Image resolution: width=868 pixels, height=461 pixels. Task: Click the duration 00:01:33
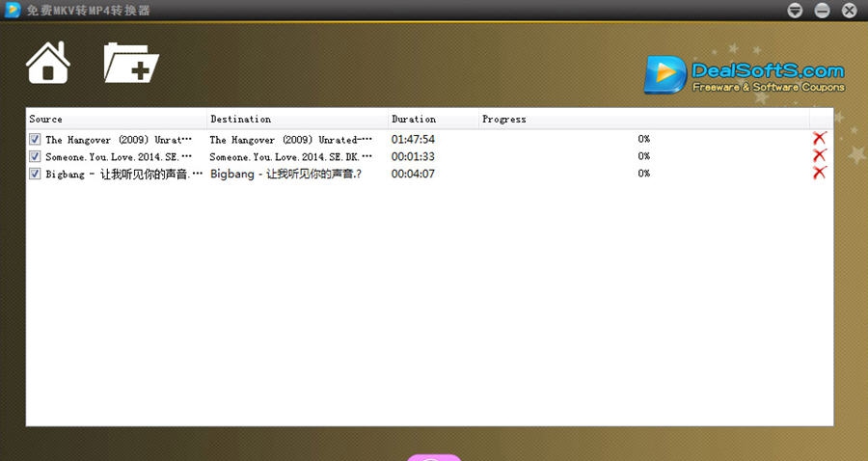[413, 156]
